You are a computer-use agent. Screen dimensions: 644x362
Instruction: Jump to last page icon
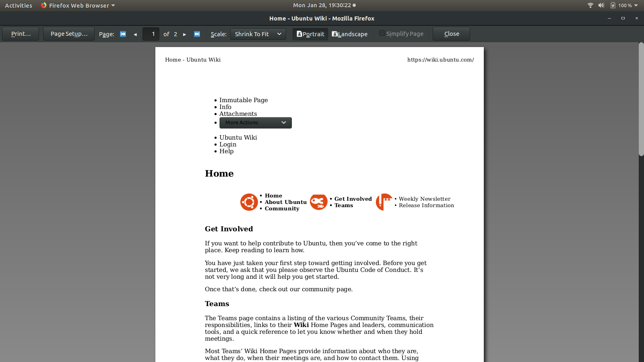(197, 34)
